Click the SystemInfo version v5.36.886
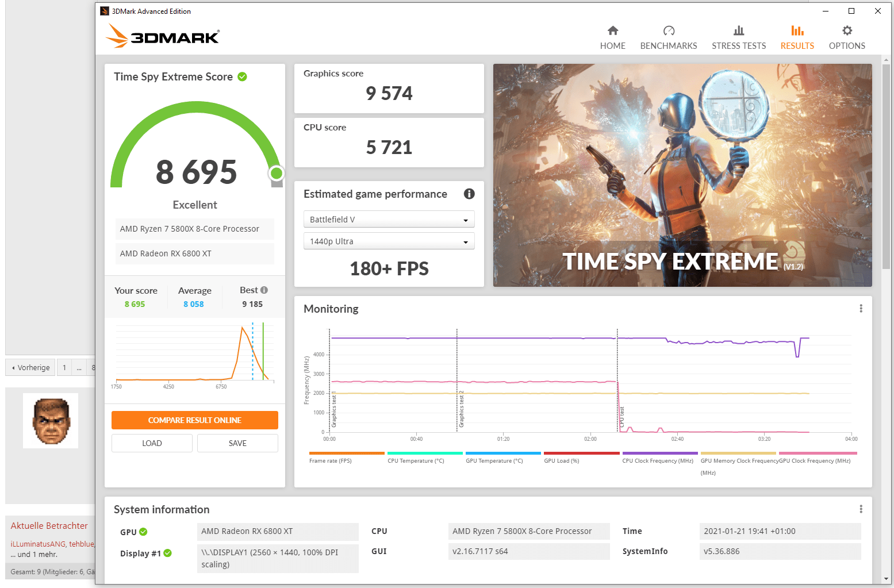This screenshot has height=588, width=894. tap(780, 551)
